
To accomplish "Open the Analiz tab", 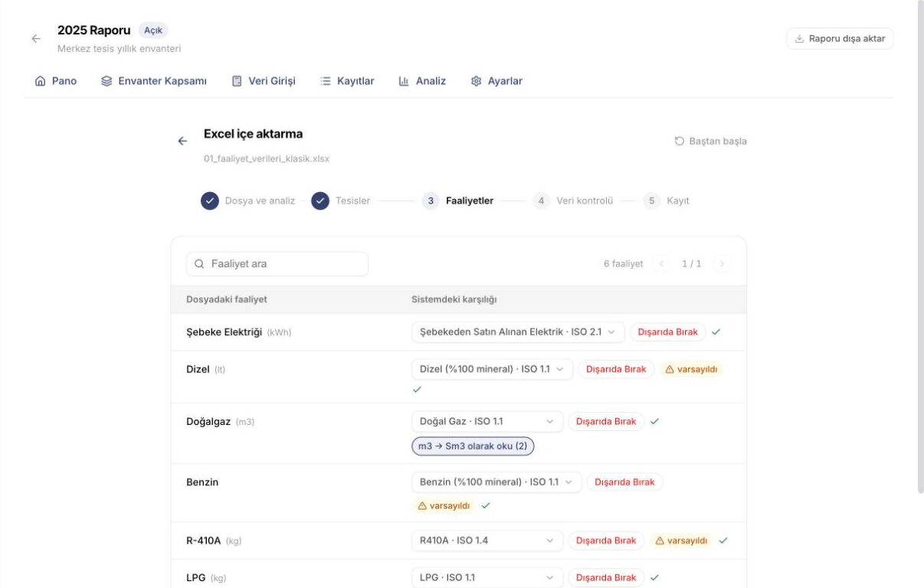I will 422,81.
